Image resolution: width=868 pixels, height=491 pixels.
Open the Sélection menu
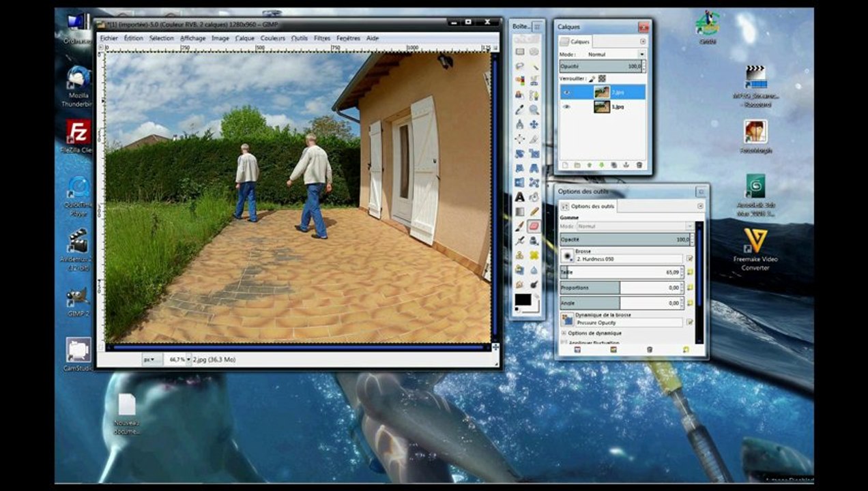[162, 38]
